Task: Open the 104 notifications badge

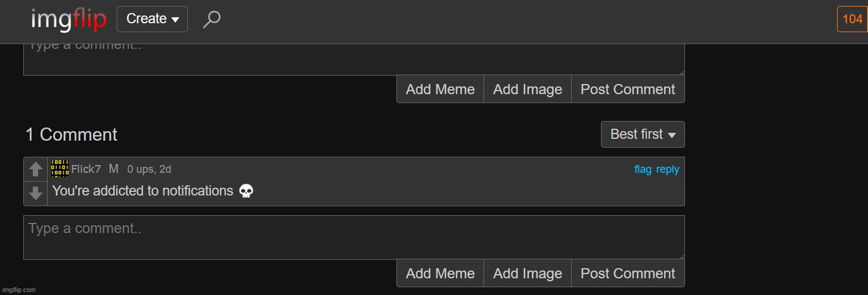Action: [x=852, y=19]
